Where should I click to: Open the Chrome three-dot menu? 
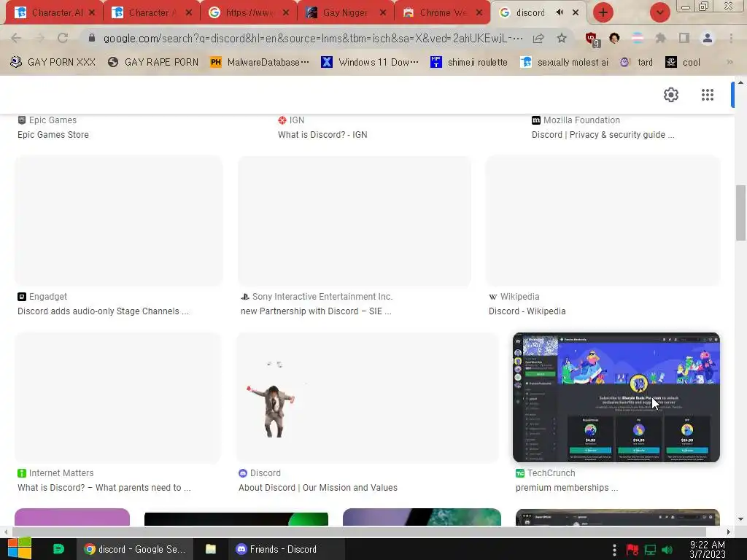coord(731,38)
